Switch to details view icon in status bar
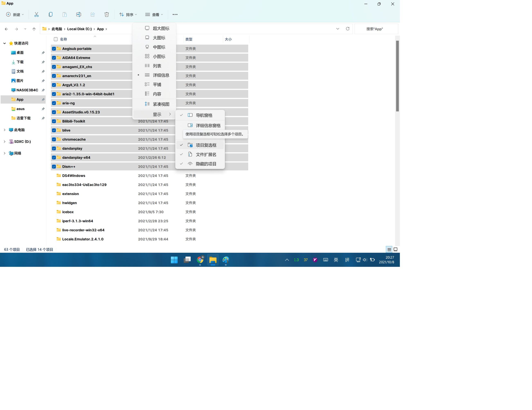This screenshot has height=410, width=532. pos(389,249)
